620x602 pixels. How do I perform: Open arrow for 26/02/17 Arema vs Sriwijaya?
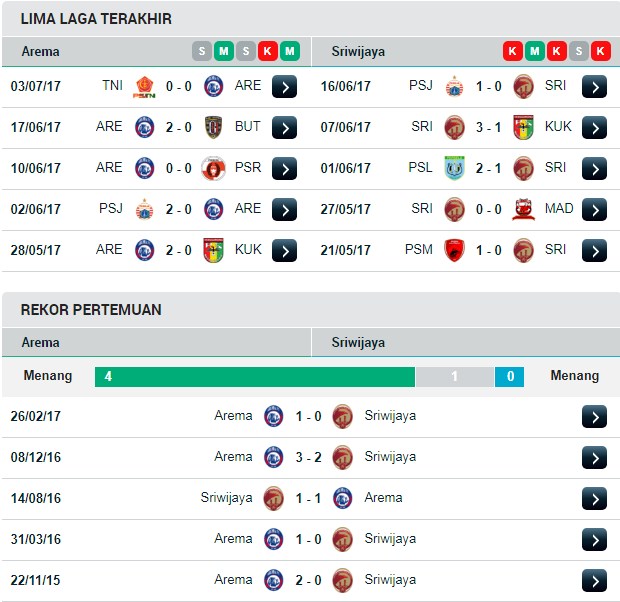click(x=594, y=416)
